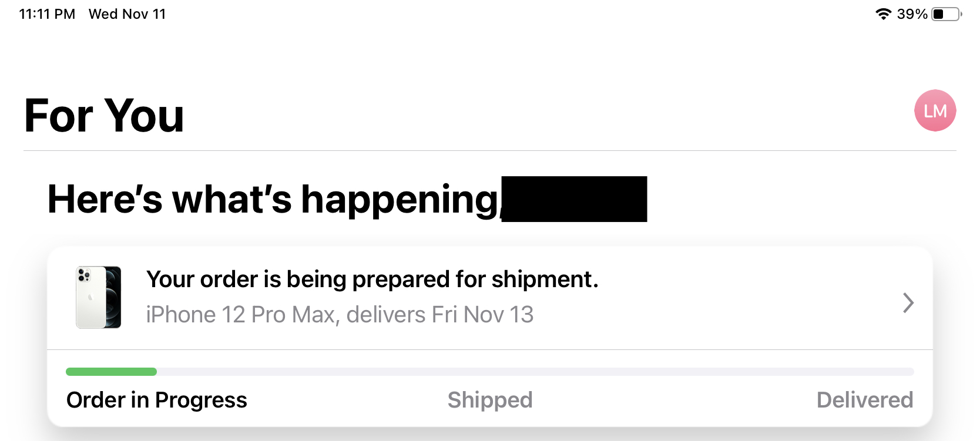Open the 'Your order is being prepared' message

click(x=372, y=280)
